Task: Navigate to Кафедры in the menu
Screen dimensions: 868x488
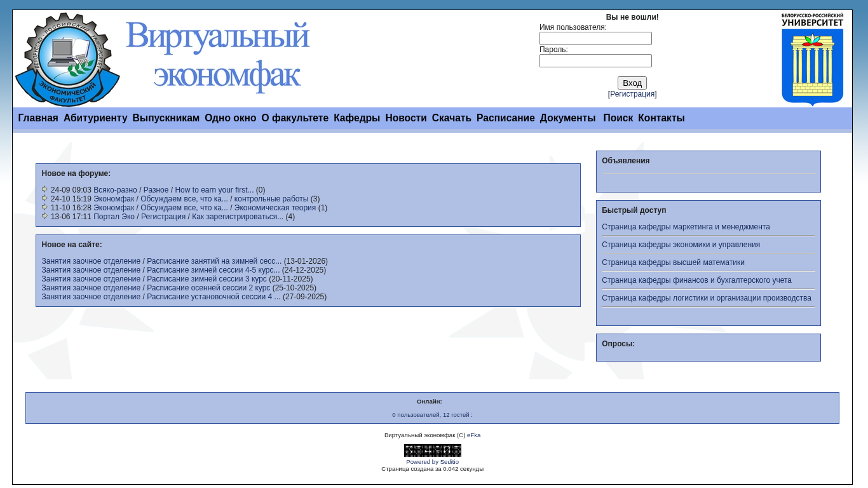Action: pos(357,118)
